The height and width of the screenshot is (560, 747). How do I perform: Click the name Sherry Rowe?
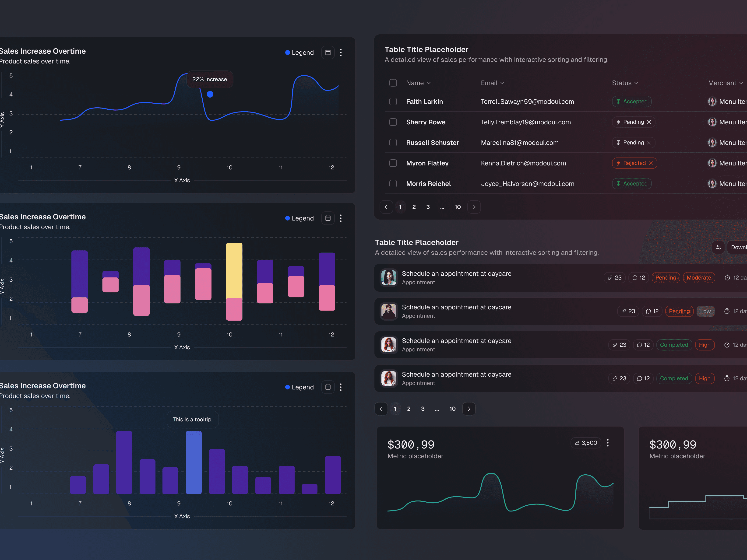pyautogui.click(x=426, y=122)
